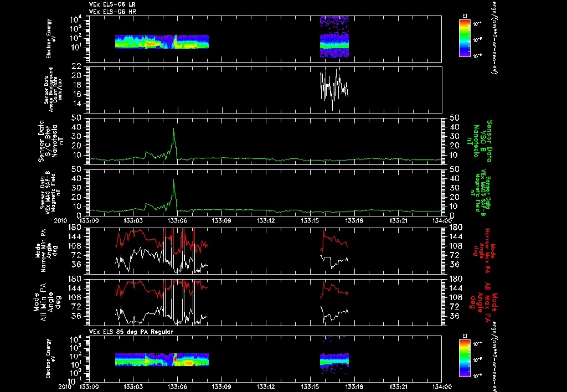The image size is (567, 392).
Task: Click the "133:21" time label below the 85 deg PA panel
Action: 398,386
